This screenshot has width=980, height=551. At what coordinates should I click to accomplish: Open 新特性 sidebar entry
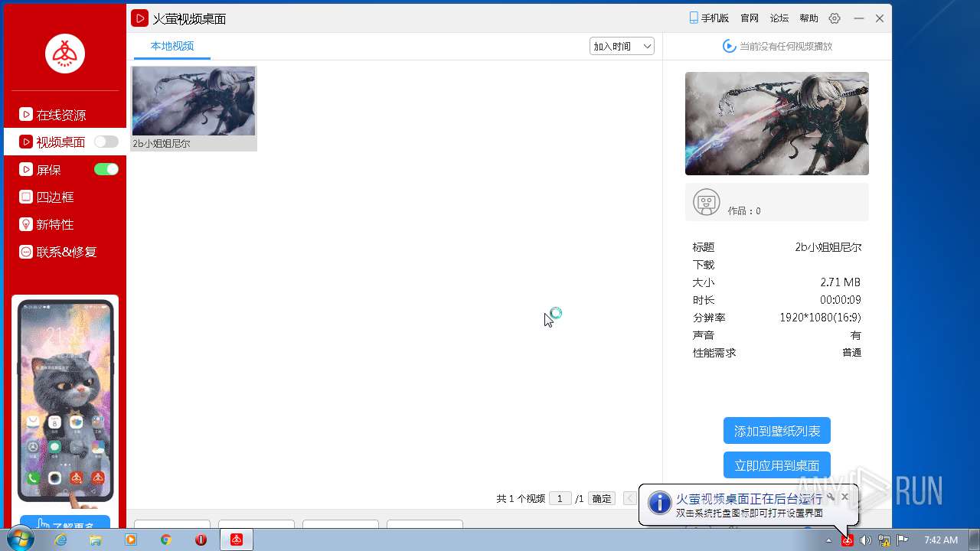[x=55, y=224]
